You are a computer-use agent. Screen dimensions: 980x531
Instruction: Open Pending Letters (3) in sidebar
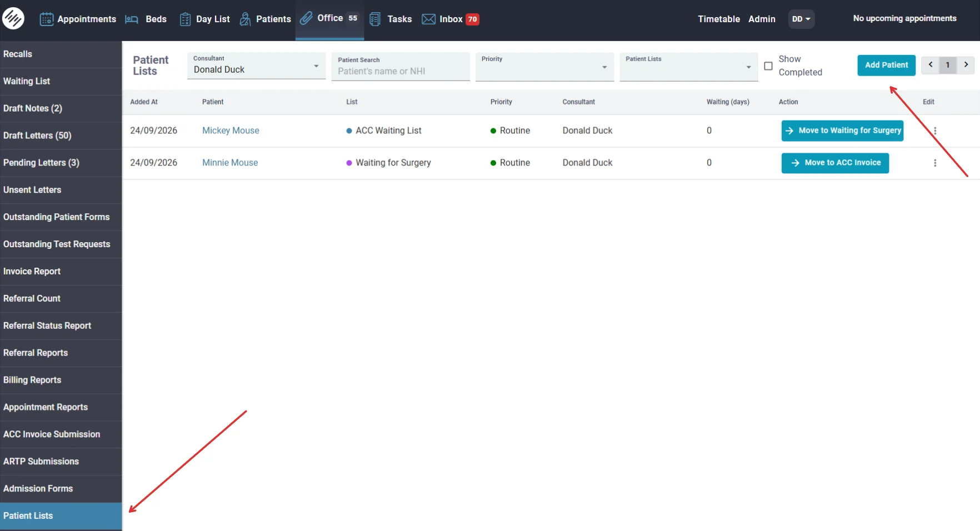point(61,163)
